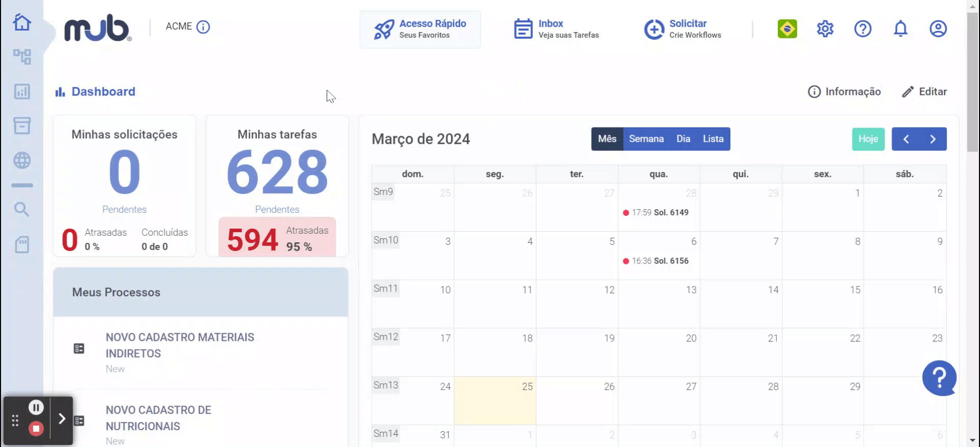Switch the calendar to Lista view
Screen dimensions: 980x447
coord(713,139)
